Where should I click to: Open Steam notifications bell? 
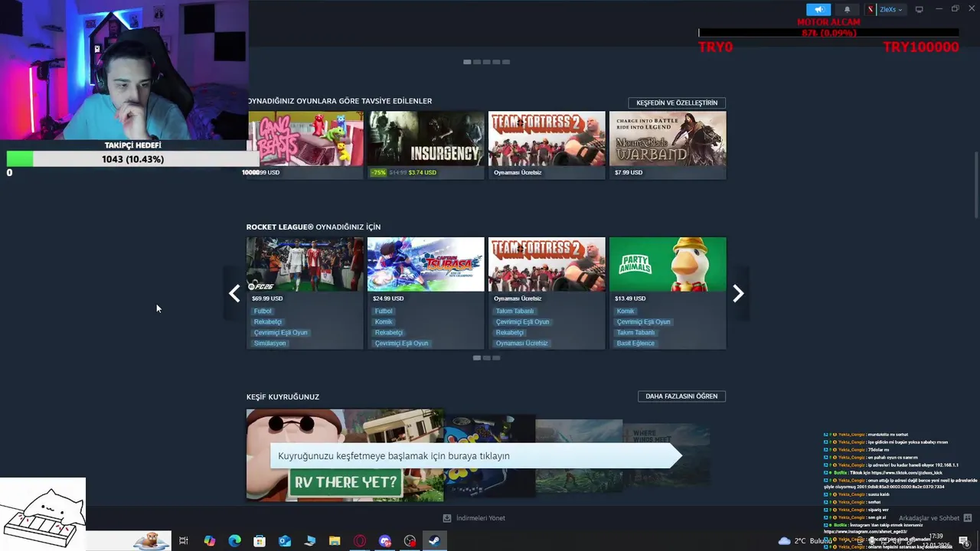tap(847, 9)
